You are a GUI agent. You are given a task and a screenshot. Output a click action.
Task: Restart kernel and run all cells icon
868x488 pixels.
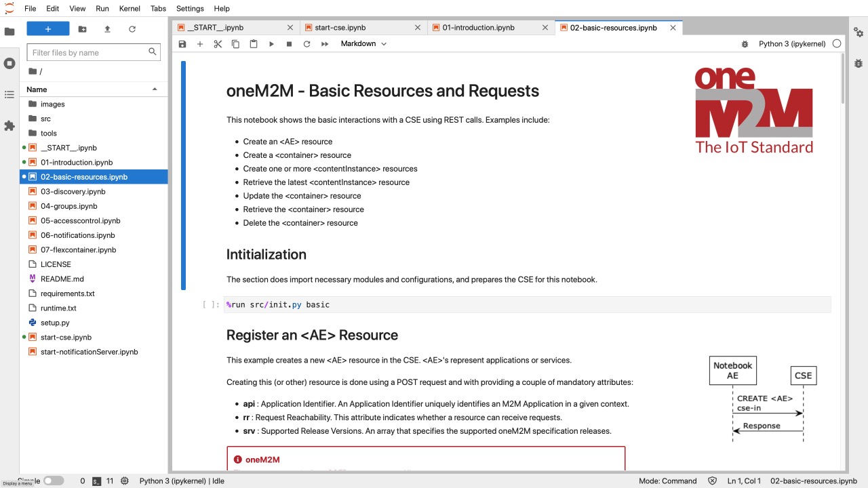tap(325, 44)
